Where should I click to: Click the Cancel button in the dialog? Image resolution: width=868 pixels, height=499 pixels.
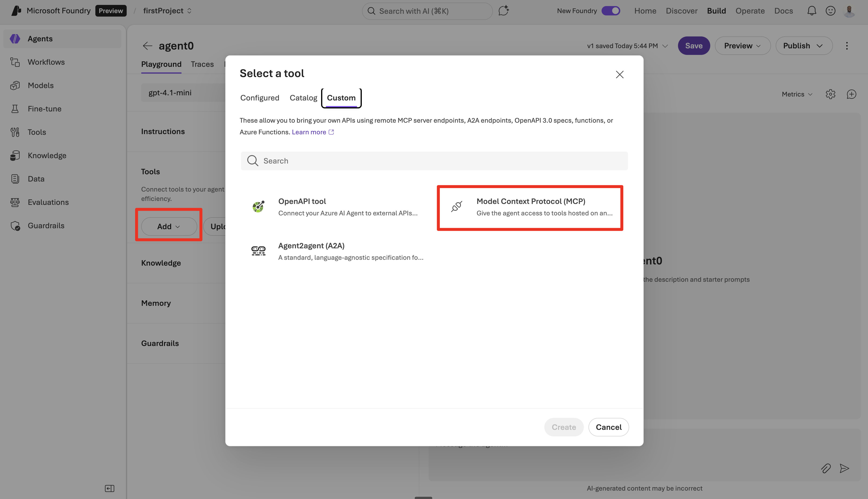[609, 427]
